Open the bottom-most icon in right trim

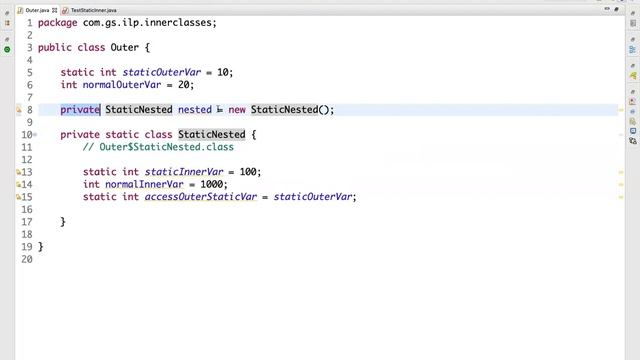tap(633, 141)
